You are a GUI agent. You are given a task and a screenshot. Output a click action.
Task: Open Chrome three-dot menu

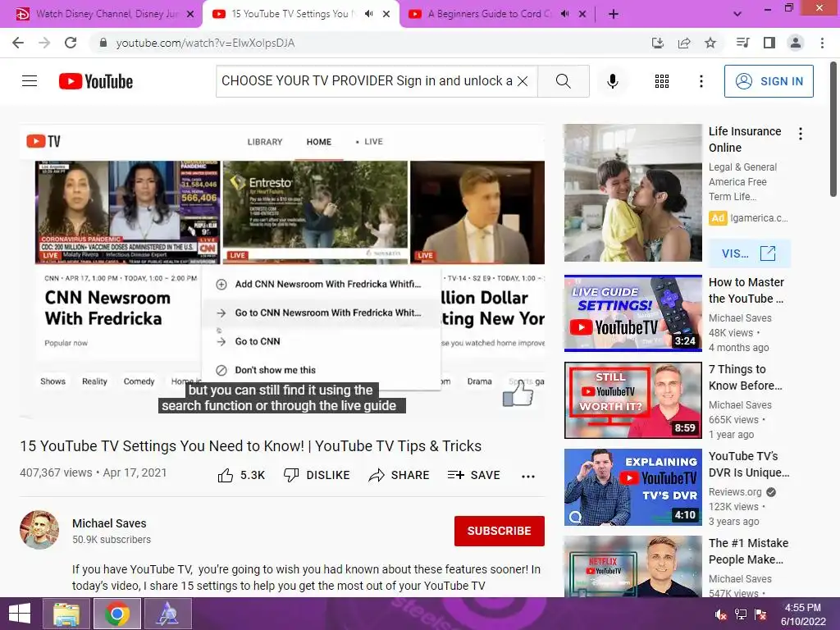tap(822, 43)
